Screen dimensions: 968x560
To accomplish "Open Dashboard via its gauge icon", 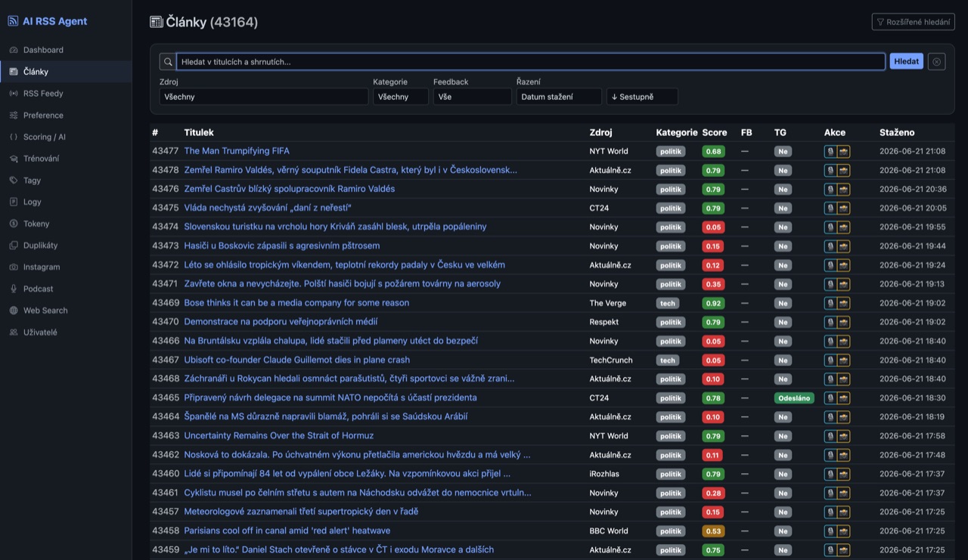I will (x=14, y=50).
